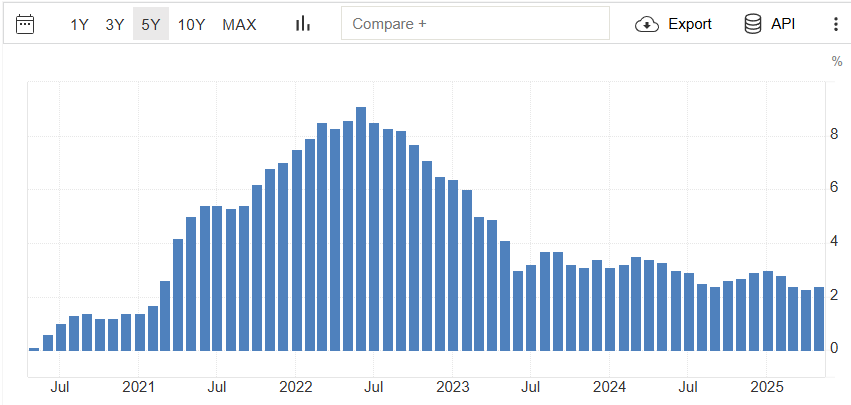This screenshot has width=851, height=405.
Task: Click the 2024 x-axis label
Action: pyautogui.click(x=609, y=388)
